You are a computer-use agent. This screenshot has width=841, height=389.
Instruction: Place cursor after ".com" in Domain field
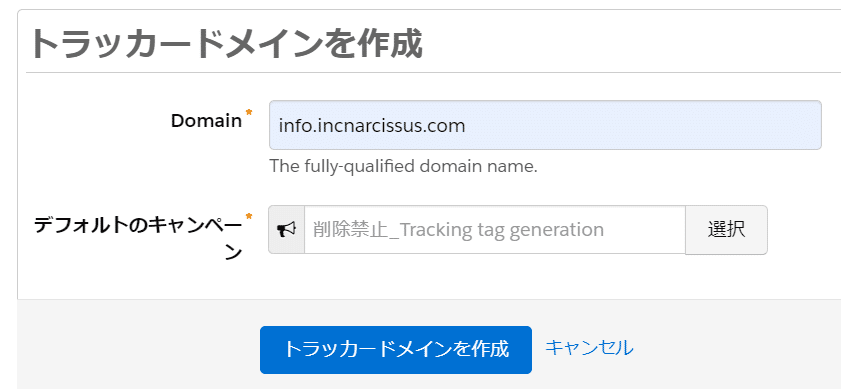pyautogui.click(x=467, y=126)
